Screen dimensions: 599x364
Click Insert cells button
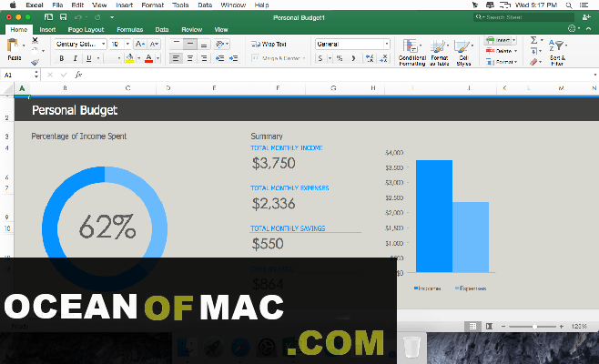click(501, 40)
